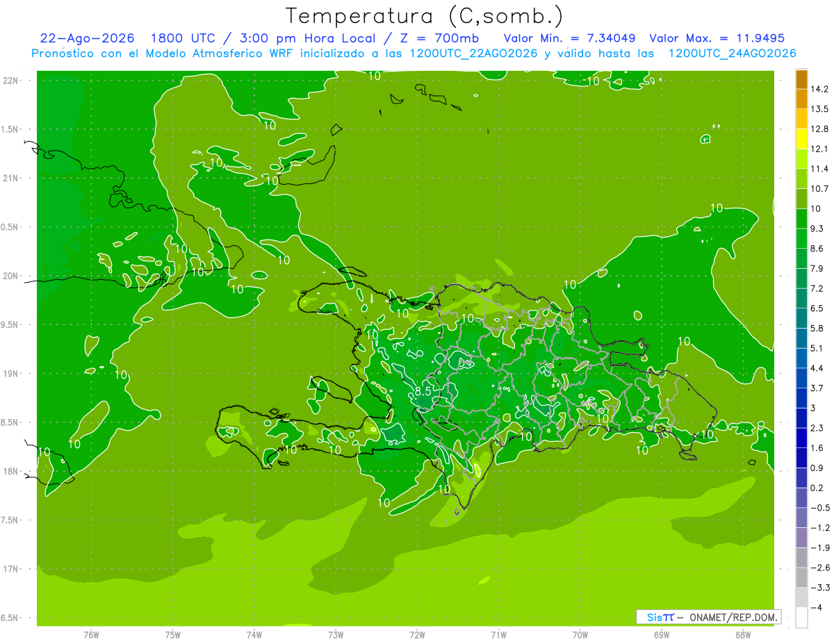Click the "0.9" value on the color scale
This screenshot has height=644, width=834.
coord(817,468)
